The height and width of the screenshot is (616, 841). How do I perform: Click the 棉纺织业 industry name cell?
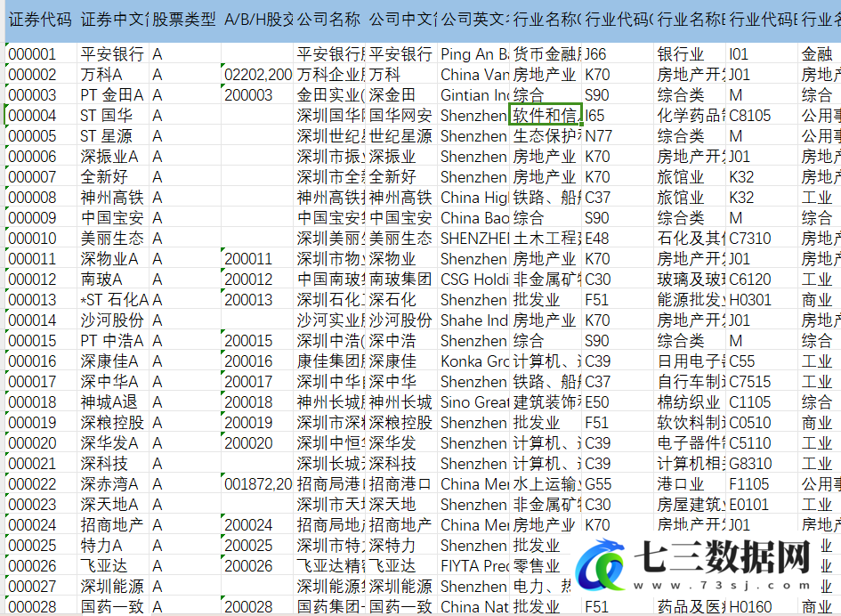point(689,401)
